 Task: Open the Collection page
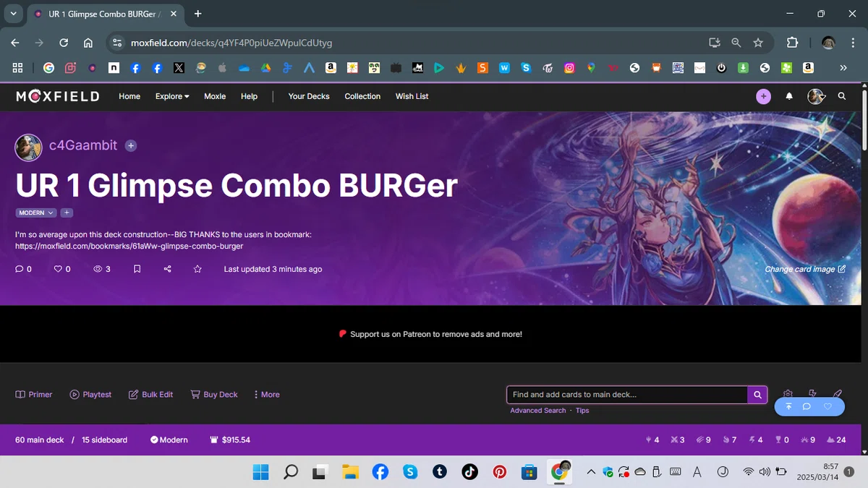(x=362, y=96)
